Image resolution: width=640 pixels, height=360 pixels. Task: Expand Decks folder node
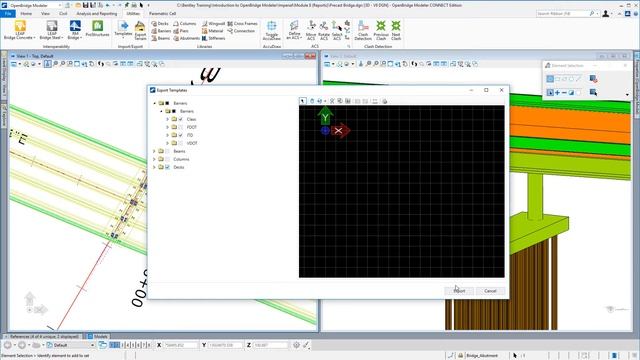coord(154,167)
